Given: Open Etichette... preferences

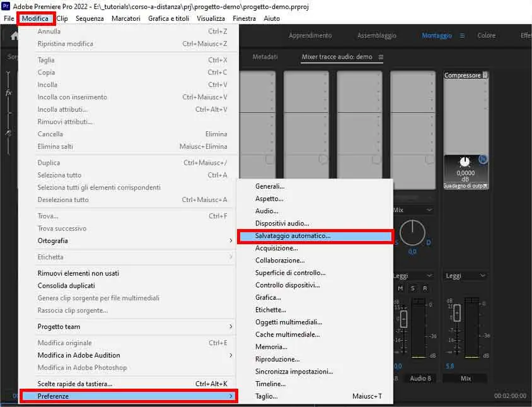Looking at the screenshot, I should coord(315,310).
